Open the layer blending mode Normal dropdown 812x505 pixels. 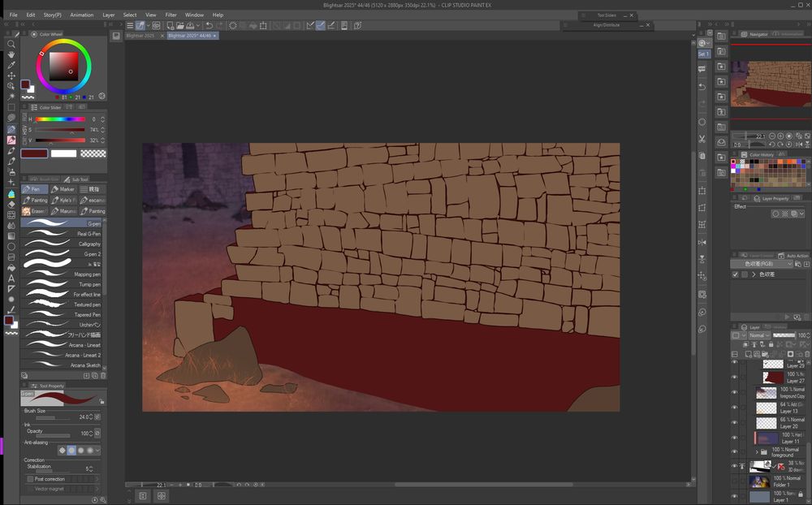(x=758, y=335)
